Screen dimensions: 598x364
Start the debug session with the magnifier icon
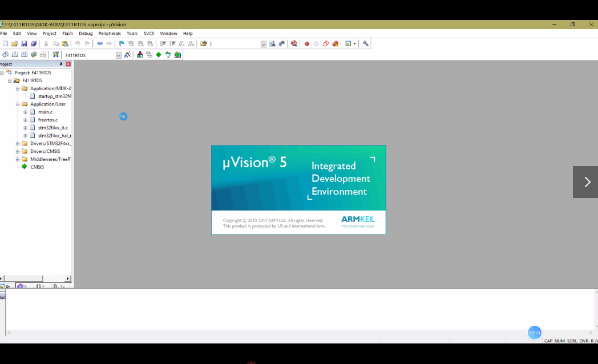(294, 44)
